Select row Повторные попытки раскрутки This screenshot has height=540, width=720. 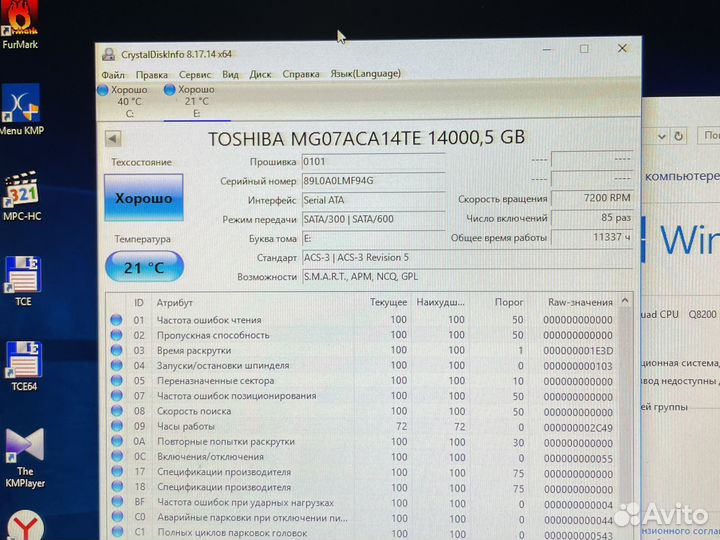363,441
